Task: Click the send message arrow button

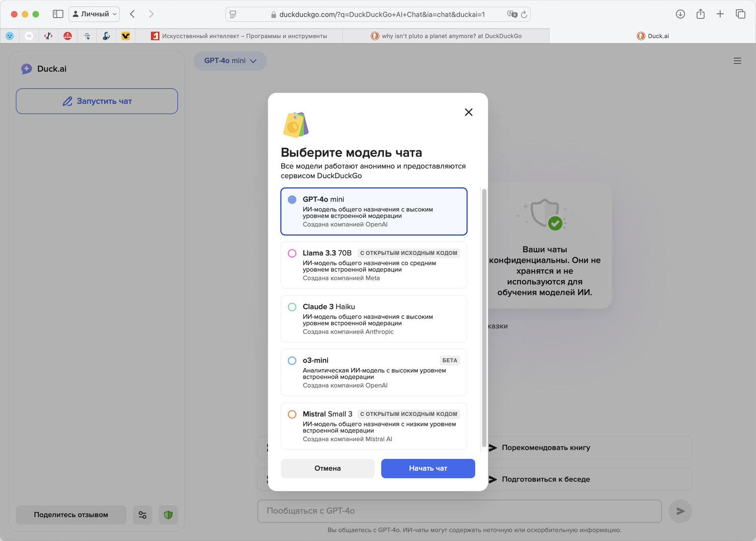Action: (680, 511)
